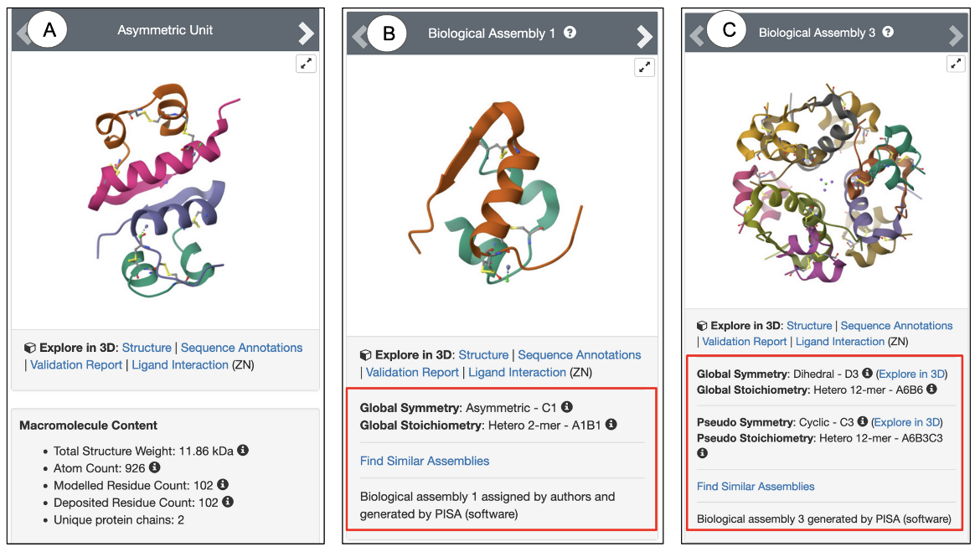Click info icon next to Dihedral - D3
The height and width of the screenshot is (552, 980).
click(x=867, y=373)
